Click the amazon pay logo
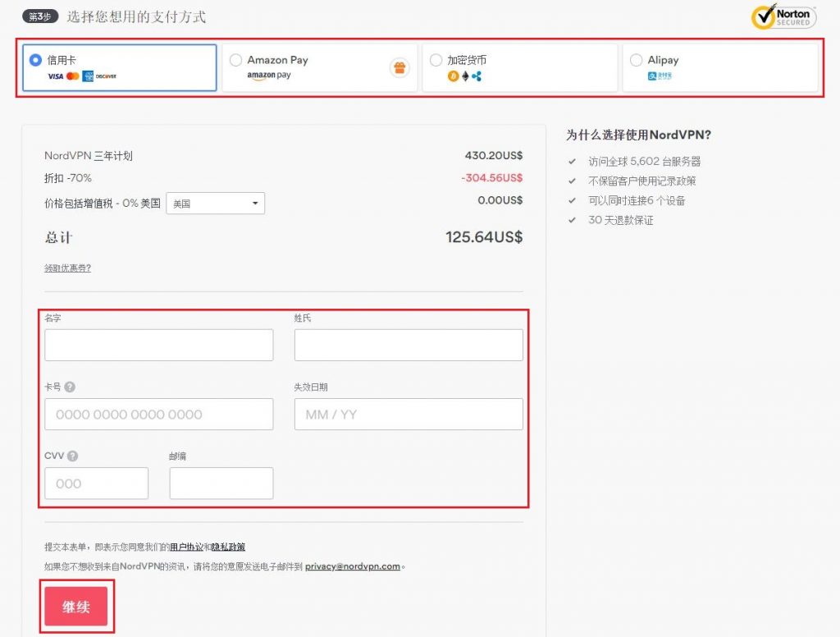The image size is (840, 637). tap(269, 75)
